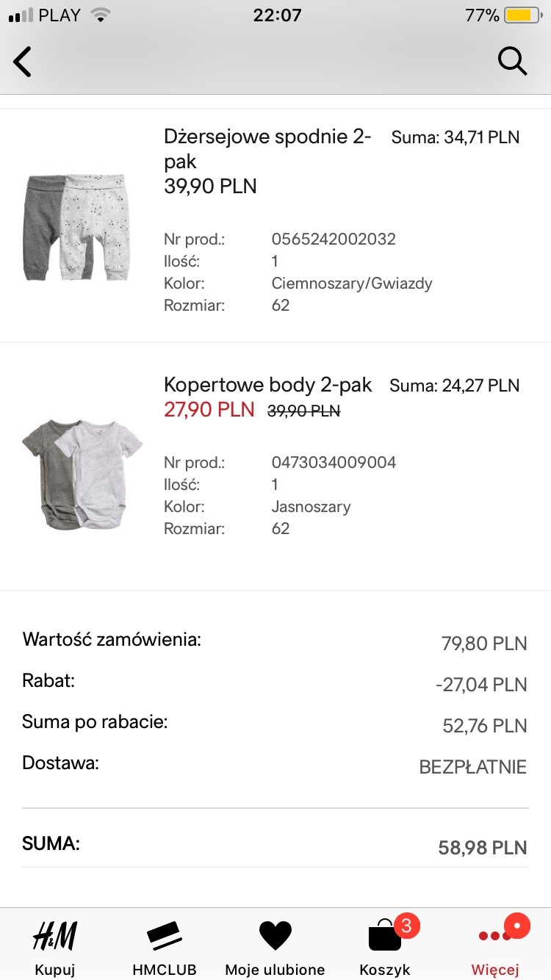Image resolution: width=551 pixels, height=980 pixels.
Task: Tap the battery indicator in status bar
Action: pyautogui.click(x=522, y=15)
